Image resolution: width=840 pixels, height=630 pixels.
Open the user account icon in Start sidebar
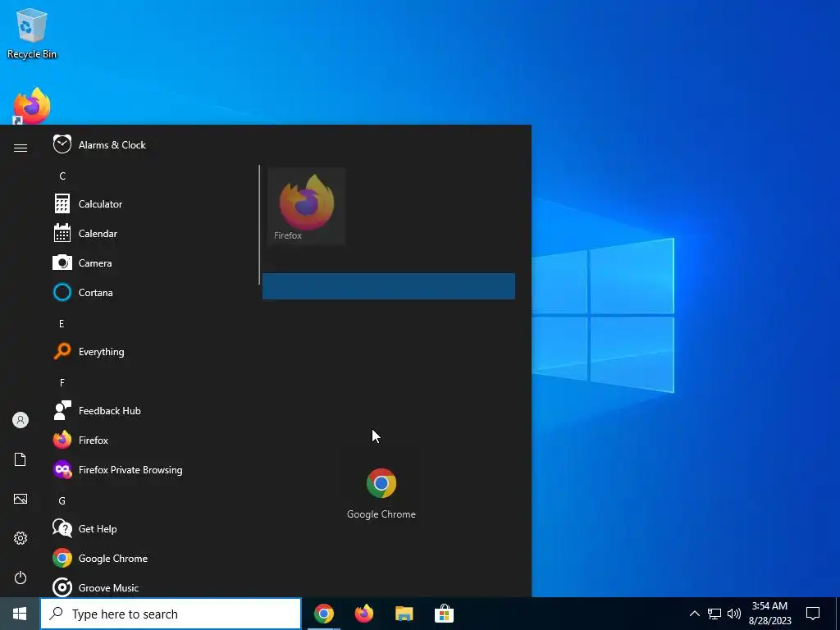point(21,420)
